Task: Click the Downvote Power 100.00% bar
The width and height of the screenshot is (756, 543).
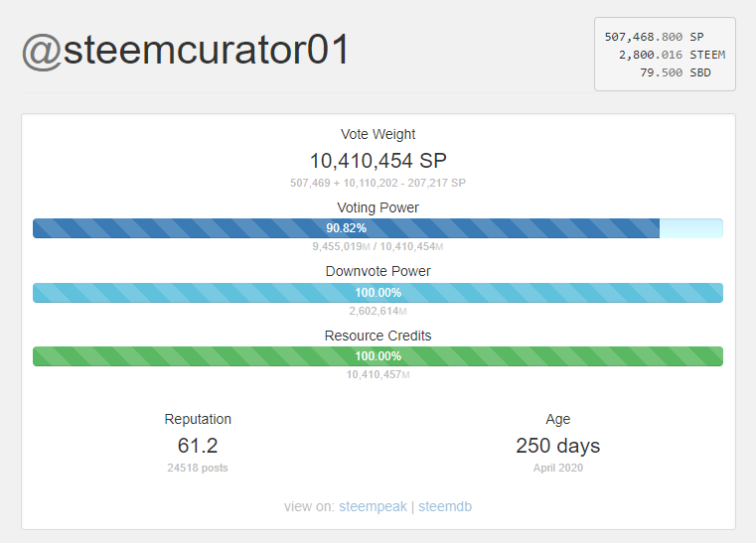Action: coord(378,293)
